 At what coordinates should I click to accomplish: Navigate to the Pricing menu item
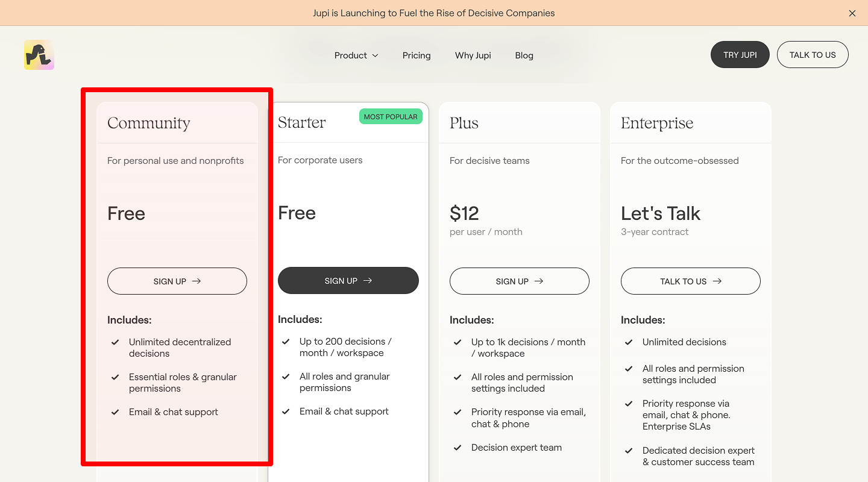417,55
